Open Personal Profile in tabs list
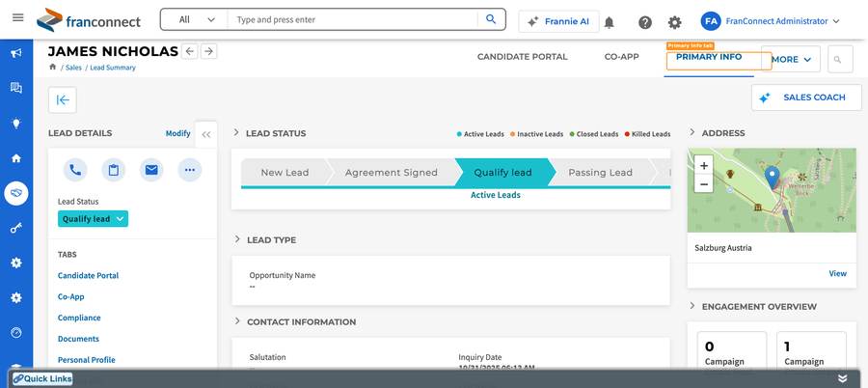 point(87,360)
